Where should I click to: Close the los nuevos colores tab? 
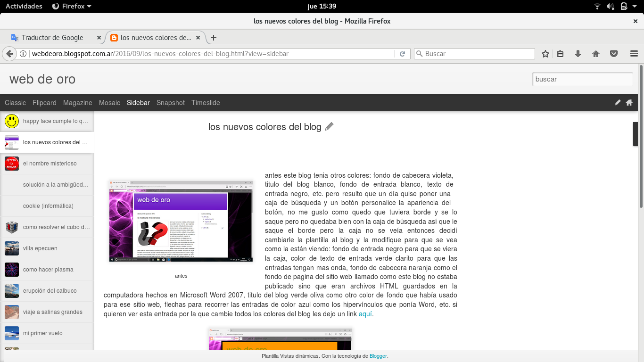pos(198,38)
